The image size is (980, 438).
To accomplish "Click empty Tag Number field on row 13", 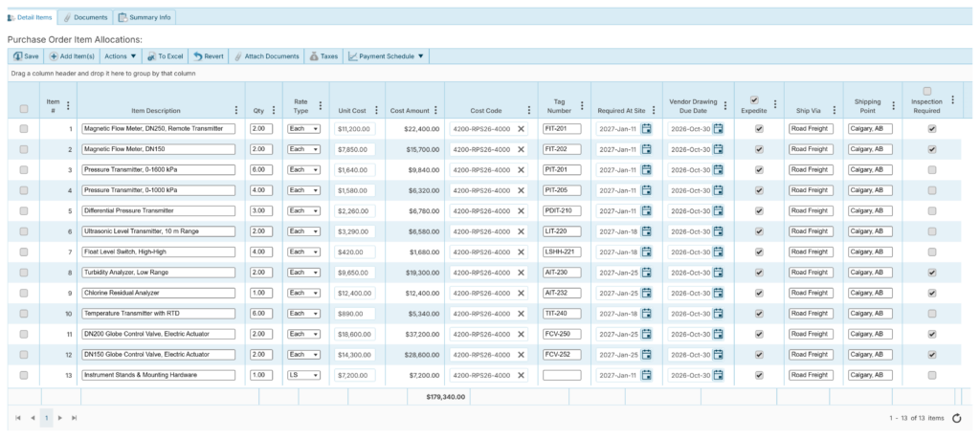I will 562,376.
